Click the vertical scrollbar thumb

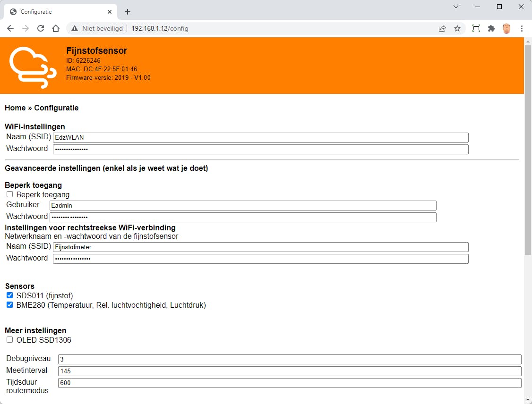(528, 149)
